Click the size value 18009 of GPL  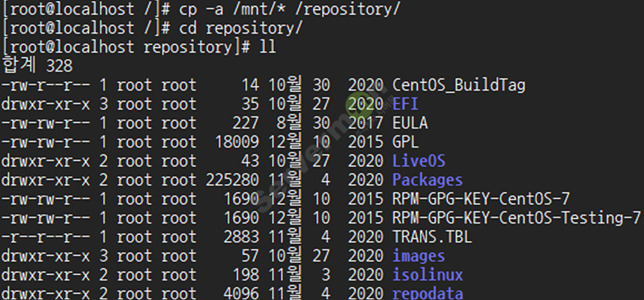[x=237, y=141]
